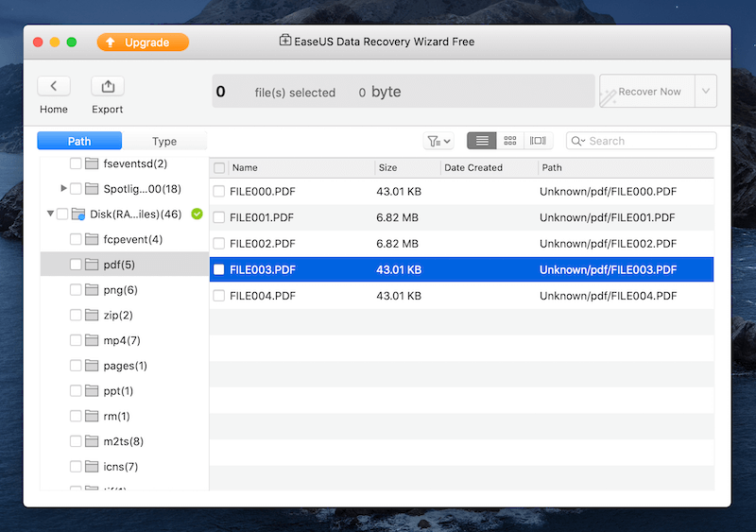Click the mp4(7) folder icon
Viewport: 756px width, 532px height.
click(x=92, y=340)
